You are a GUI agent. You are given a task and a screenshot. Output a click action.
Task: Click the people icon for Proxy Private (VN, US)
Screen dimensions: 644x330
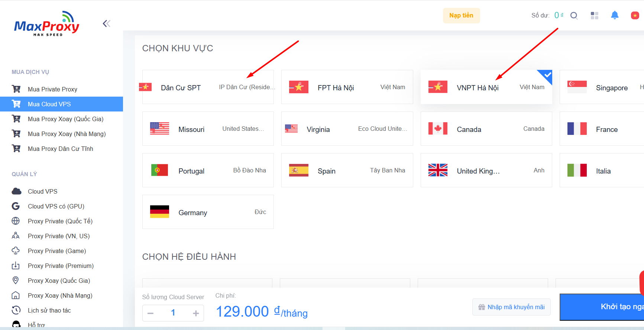[x=16, y=236]
